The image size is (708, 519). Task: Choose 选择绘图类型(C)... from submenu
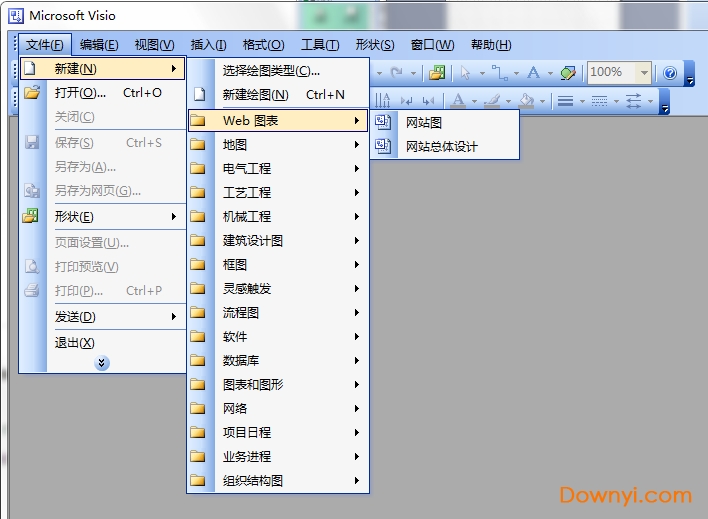pos(271,71)
